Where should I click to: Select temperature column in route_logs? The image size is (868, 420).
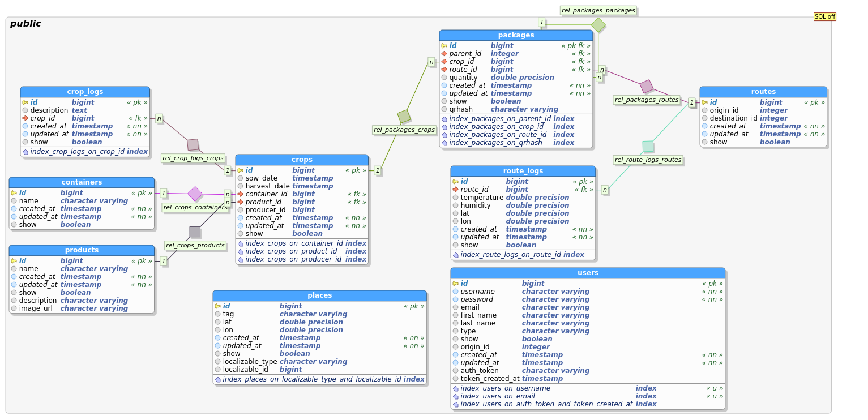tap(523, 198)
